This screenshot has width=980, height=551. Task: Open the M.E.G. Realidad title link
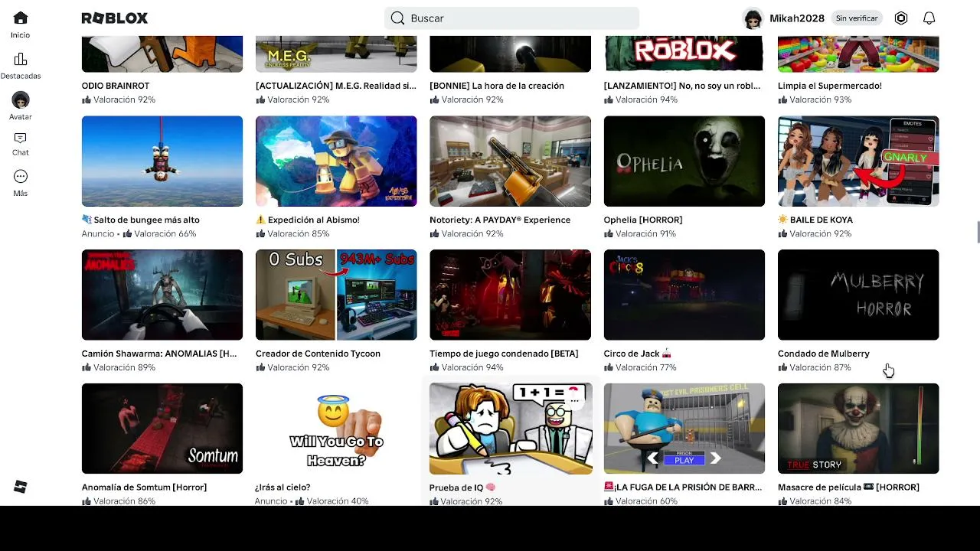(336, 86)
